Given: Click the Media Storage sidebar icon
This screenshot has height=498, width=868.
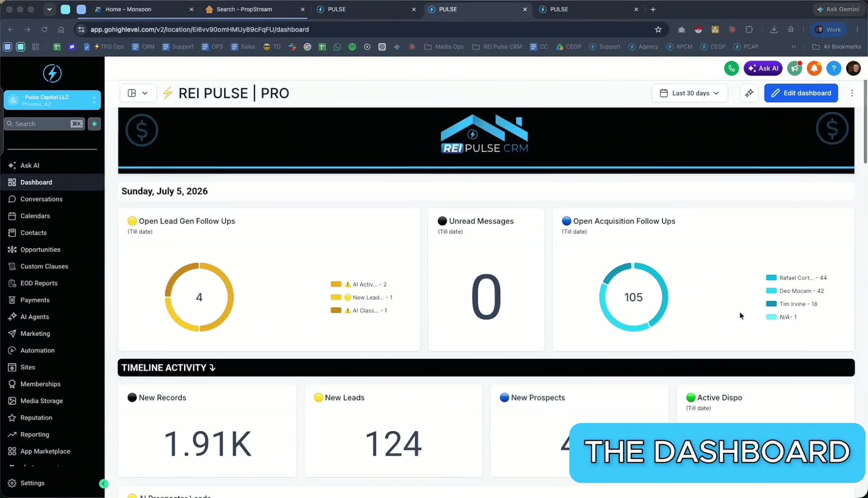Looking at the screenshot, I should (x=12, y=401).
